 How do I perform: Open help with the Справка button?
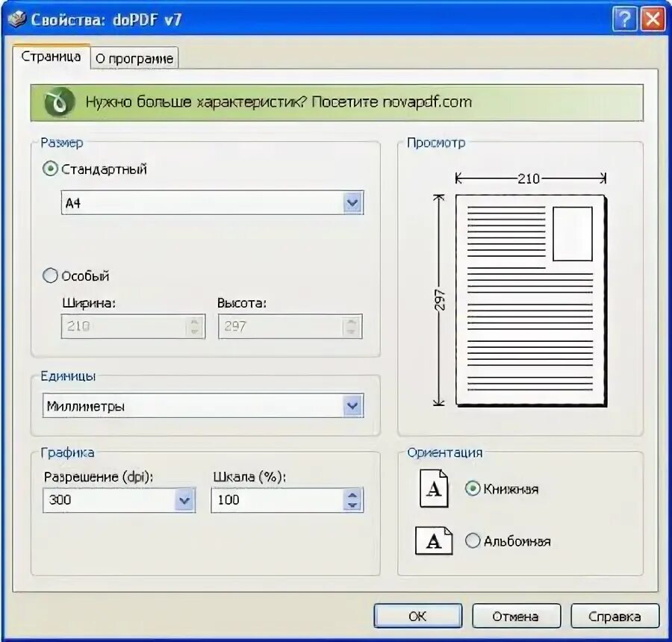615,616
